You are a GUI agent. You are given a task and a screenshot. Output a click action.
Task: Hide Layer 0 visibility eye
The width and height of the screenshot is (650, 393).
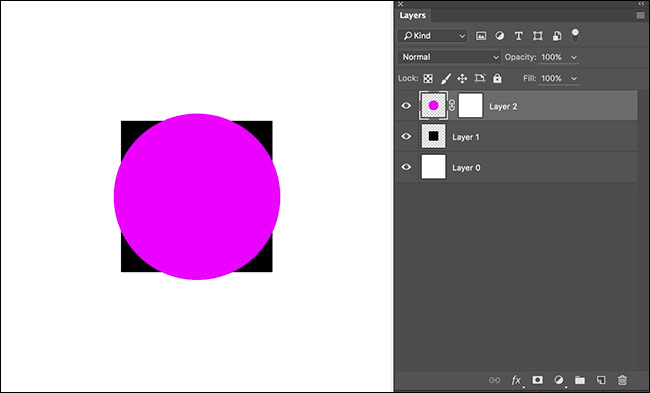(406, 167)
